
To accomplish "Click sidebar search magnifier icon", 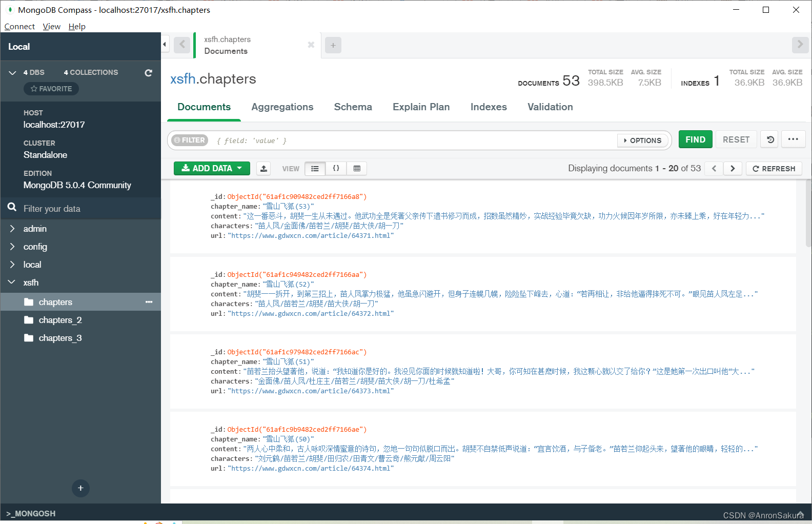I will tap(12, 208).
